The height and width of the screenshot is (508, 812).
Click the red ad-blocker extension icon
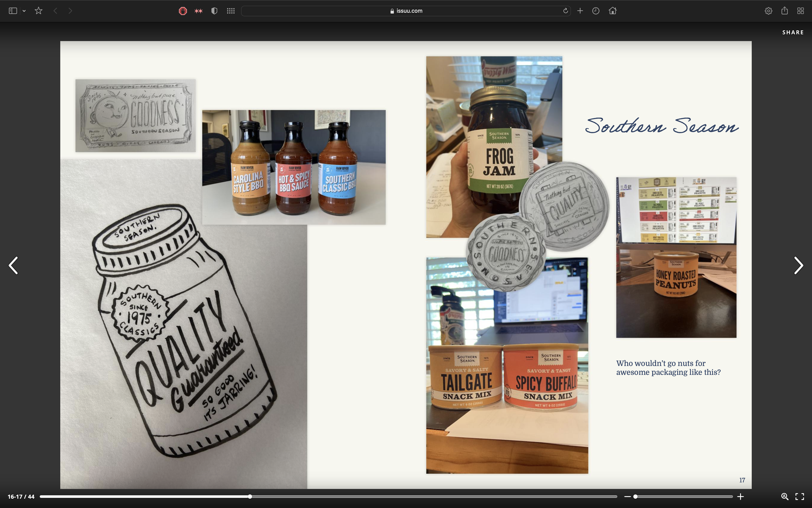tap(182, 11)
